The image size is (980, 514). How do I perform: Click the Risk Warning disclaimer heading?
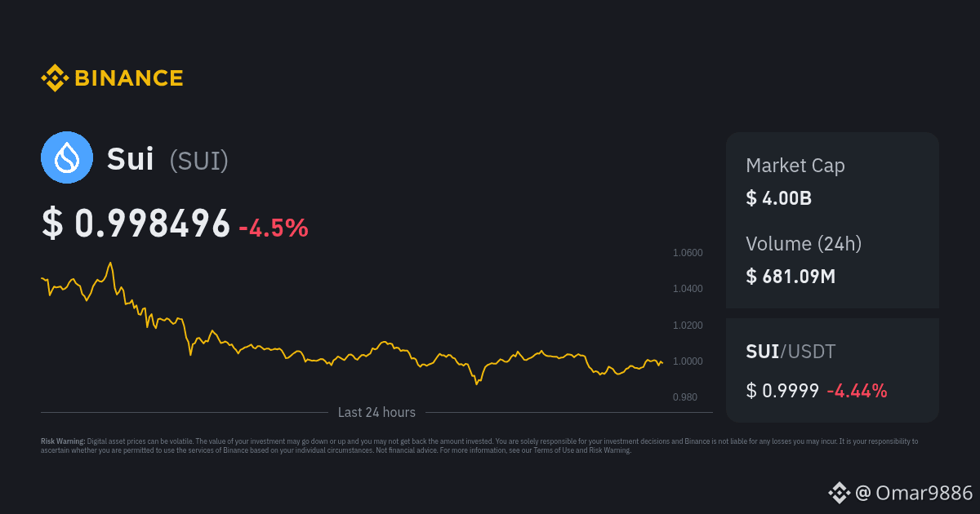tap(63, 441)
